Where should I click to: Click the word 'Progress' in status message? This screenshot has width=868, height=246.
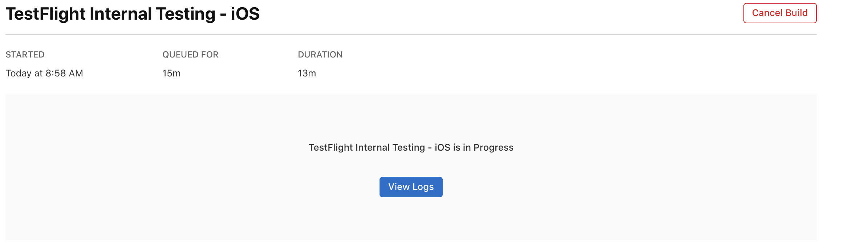click(x=493, y=147)
